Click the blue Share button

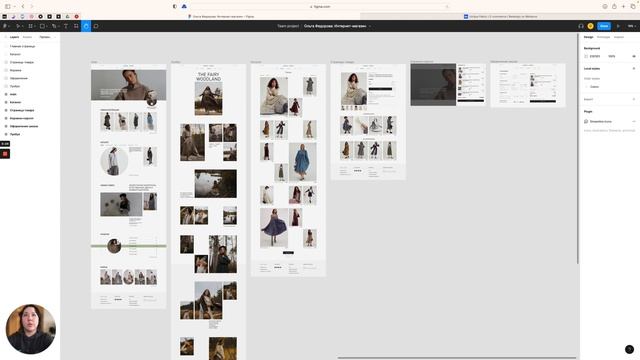(x=604, y=26)
